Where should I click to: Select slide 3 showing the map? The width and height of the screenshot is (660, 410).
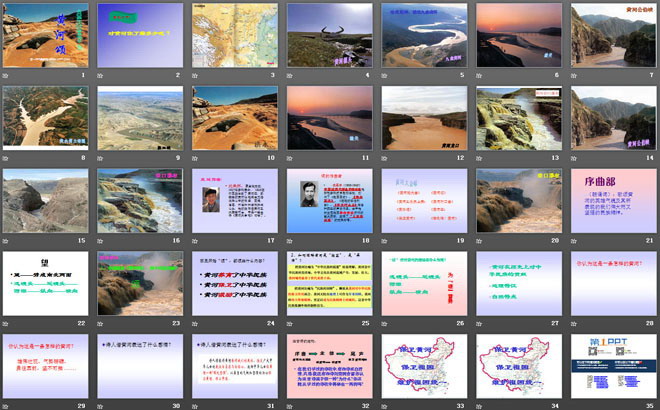click(234, 34)
